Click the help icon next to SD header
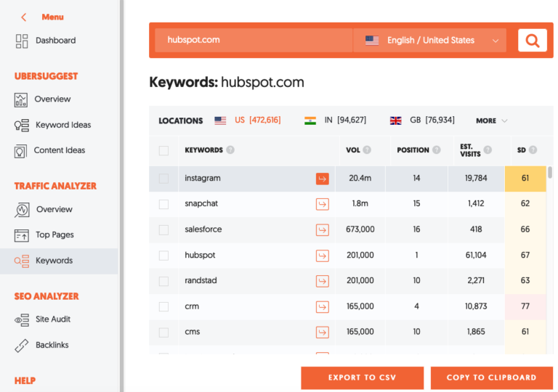Viewport: 558px width, 392px height. [x=533, y=150]
